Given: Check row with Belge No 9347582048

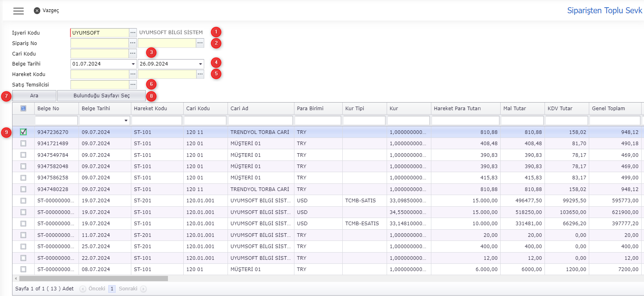Looking at the screenshot, I should 23,166.
